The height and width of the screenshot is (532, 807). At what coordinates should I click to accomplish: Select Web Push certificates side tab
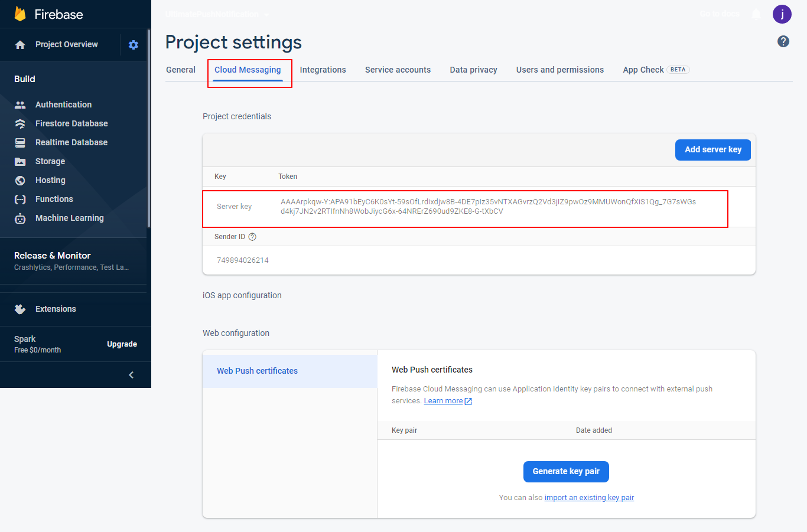(x=289, y=371)
